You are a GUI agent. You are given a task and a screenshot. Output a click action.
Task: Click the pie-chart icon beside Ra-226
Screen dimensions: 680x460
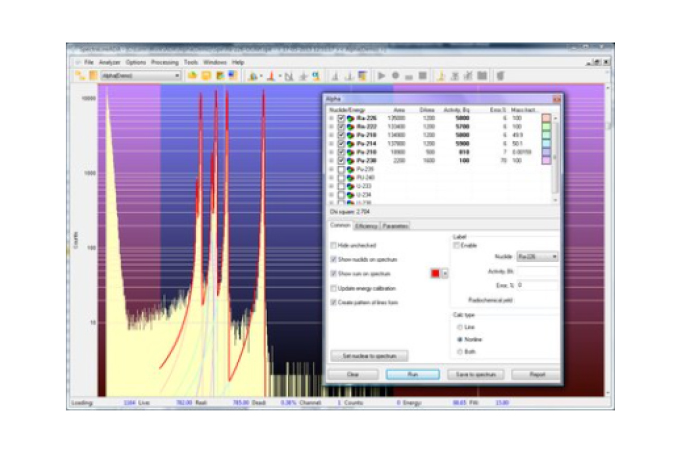tap(351, 118)
